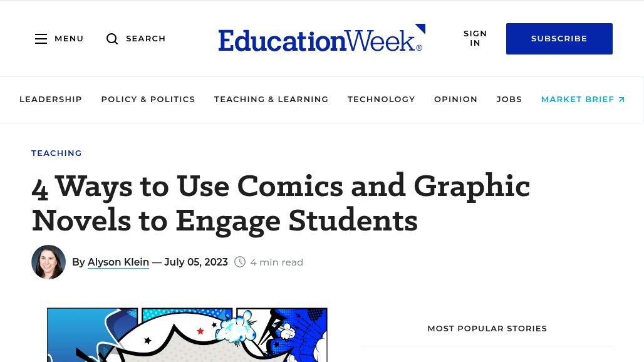Screen dimensions: 644x362
Task: Click Alyson Klein's author photo
Action: tap(48, 262)
